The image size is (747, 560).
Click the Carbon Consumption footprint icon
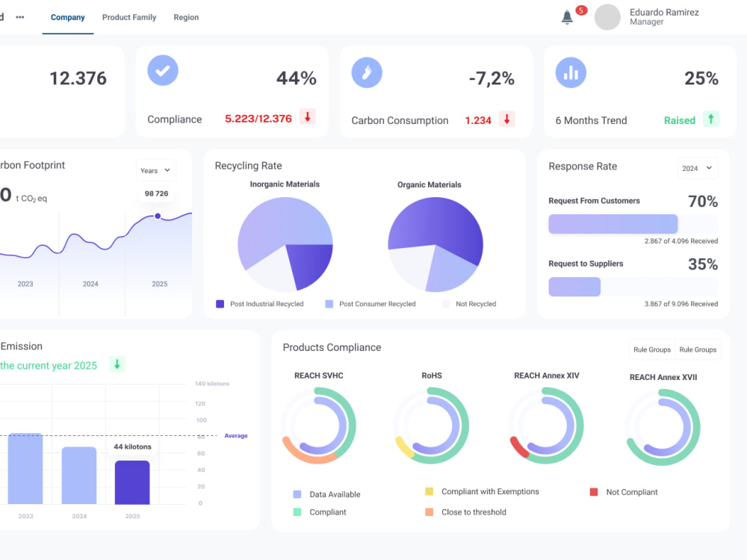point(367,72)
